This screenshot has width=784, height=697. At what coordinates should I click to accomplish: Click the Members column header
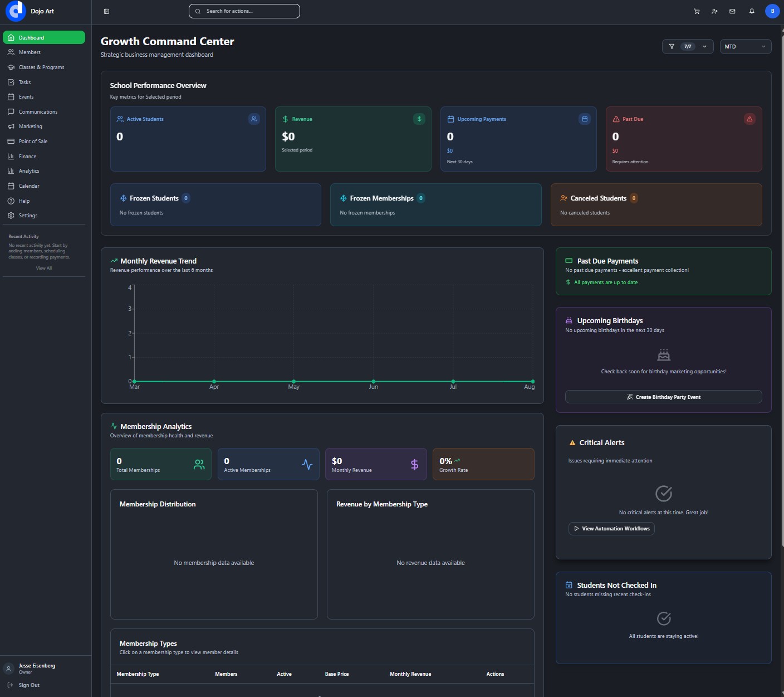226,674
